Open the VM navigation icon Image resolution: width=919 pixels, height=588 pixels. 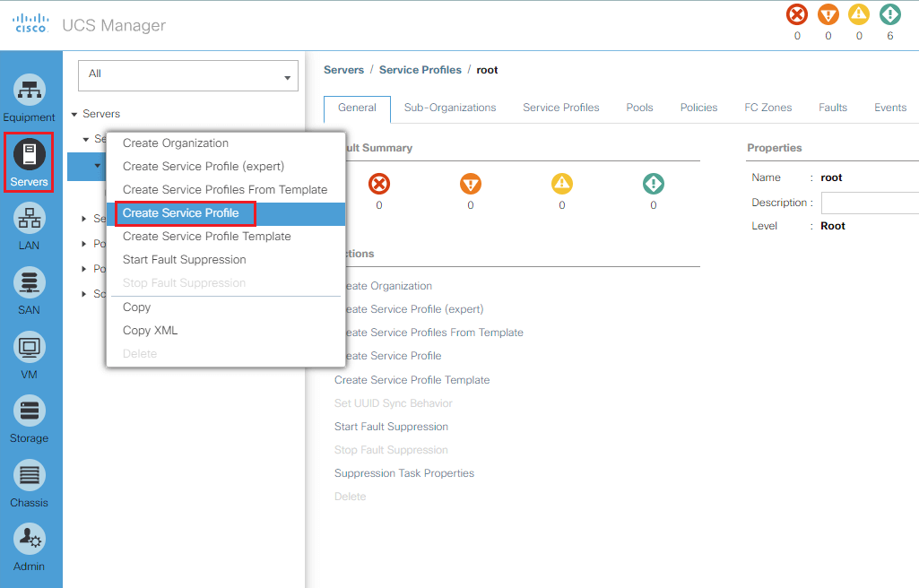tap(30, 347)
